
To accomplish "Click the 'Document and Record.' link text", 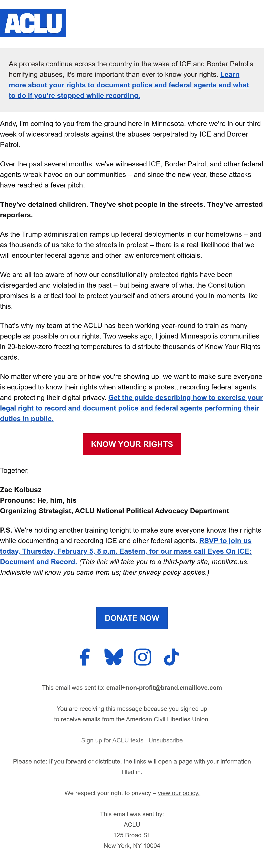I will [x=38, y=562].
